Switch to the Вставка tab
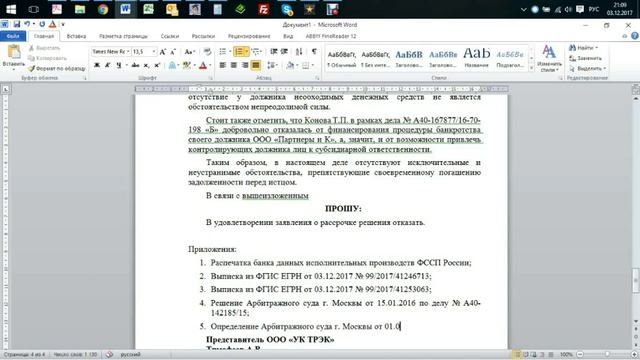The height and width of the screenshot is (360, 640). pos(76,36)
